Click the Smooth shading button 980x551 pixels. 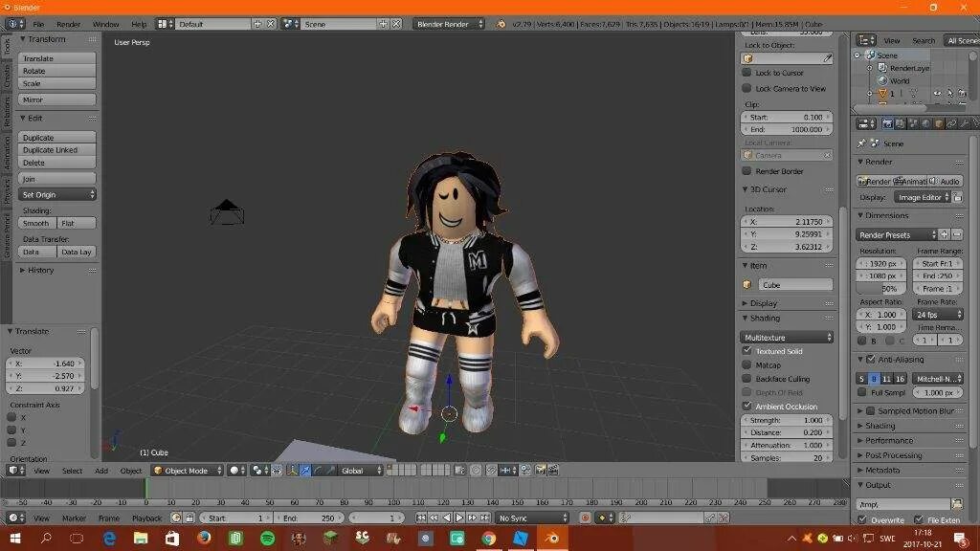pos(37,223)
